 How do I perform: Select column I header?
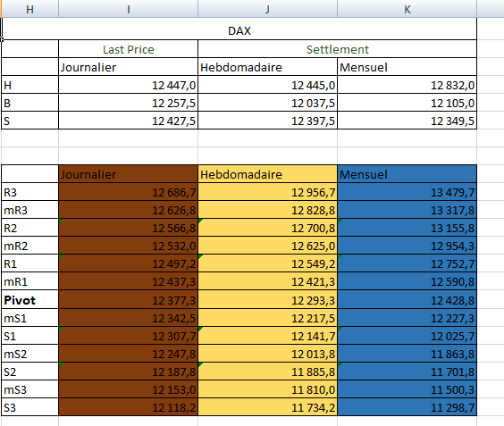[x=129, y=9]
